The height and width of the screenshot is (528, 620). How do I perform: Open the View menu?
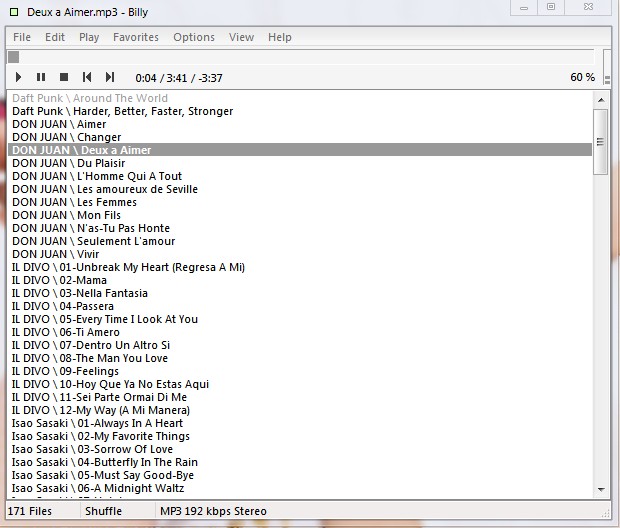pyautogui.click(x=241, y=37)
